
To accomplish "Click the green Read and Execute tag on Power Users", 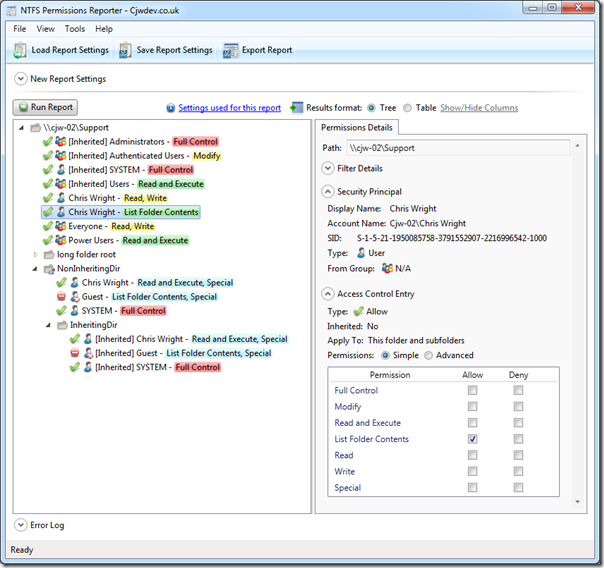I will (x=155, y=240).
